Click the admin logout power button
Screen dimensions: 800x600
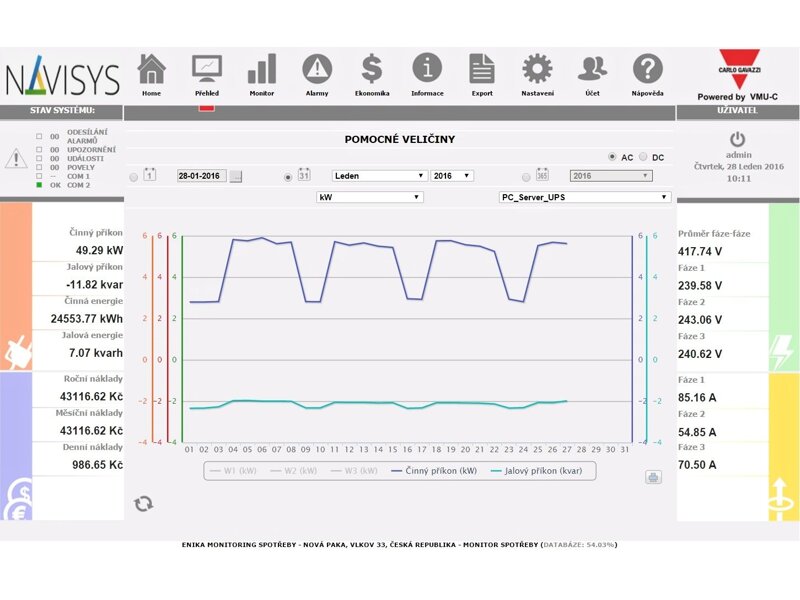pyautogui.click(x=738, y=139)
